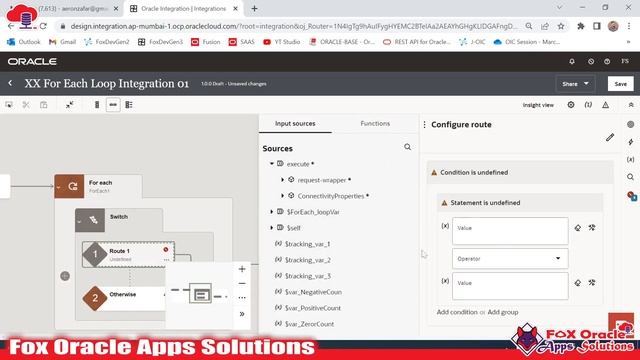Image resolution: width=640 pixels, height=360 pixels.
Task: Collapse the Switch action chevron
Action: click(79, 221)
